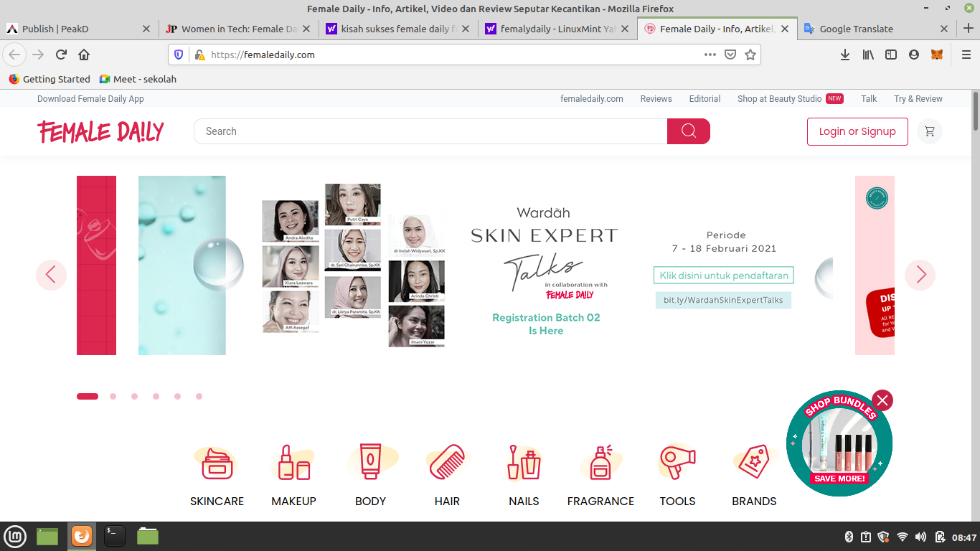Open the Tools hairdryer icon

[x=677, y=463]
